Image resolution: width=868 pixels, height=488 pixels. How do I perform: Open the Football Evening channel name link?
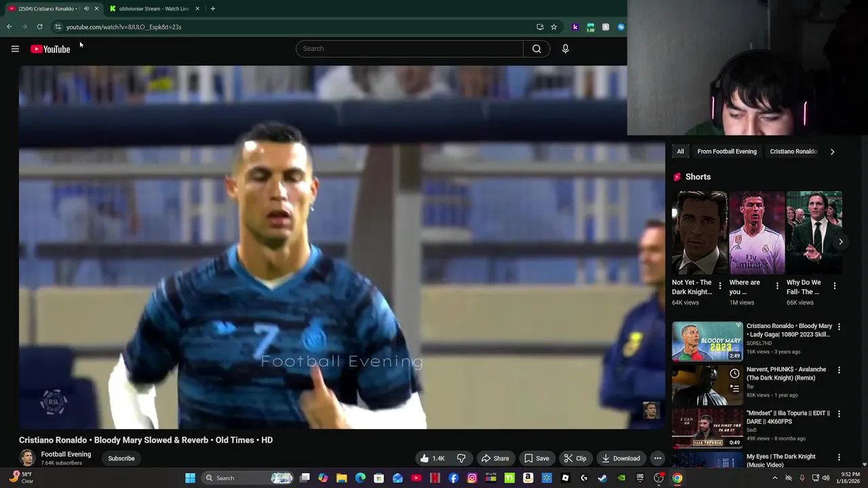66,454
